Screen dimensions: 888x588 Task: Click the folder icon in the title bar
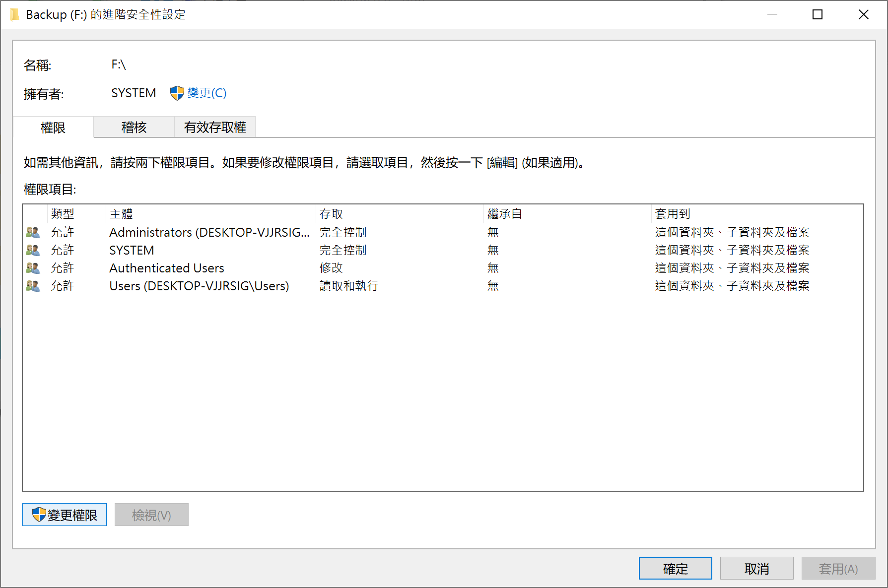14,15
